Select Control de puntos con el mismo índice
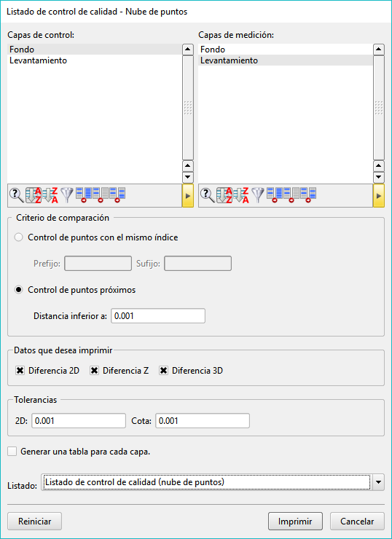 [19, 237]
